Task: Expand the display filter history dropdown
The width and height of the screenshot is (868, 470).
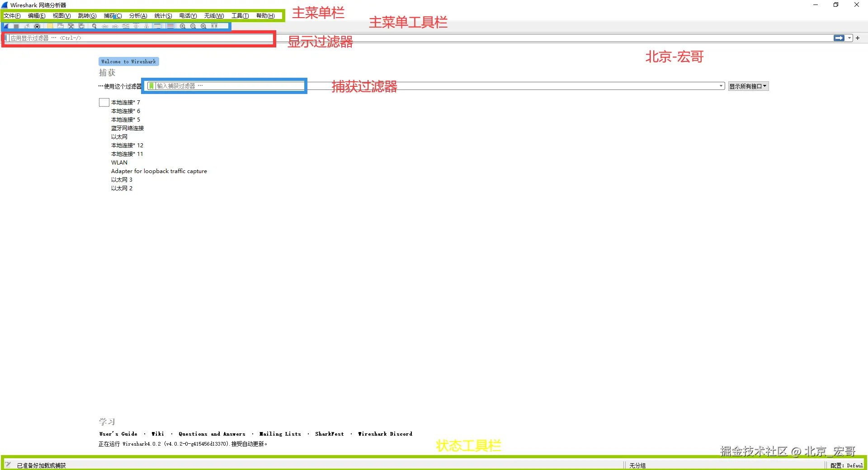Action: tap(849, 38)
